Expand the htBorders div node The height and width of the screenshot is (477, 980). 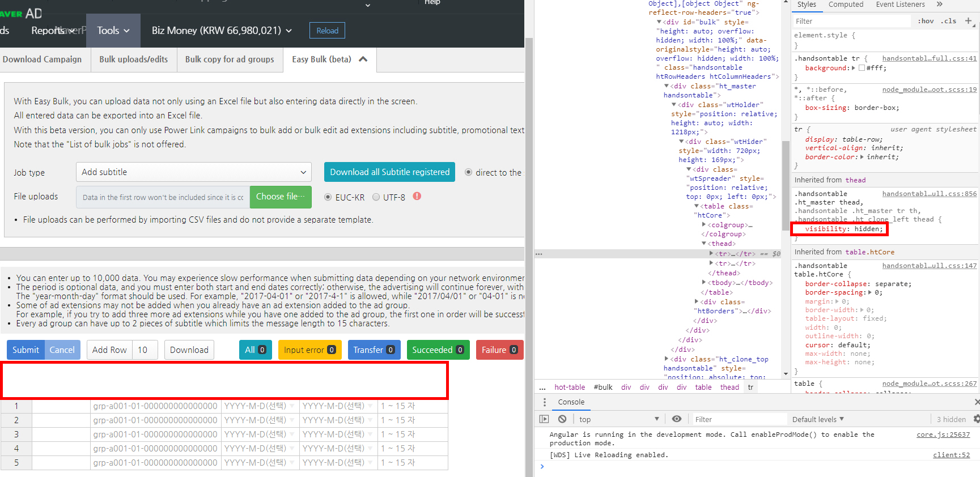point(697,302)
